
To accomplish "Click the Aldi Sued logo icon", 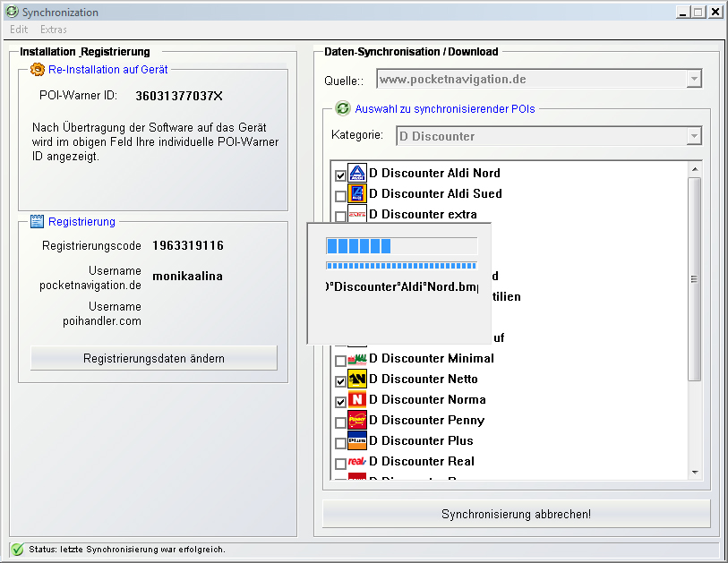I will point(357,194).
